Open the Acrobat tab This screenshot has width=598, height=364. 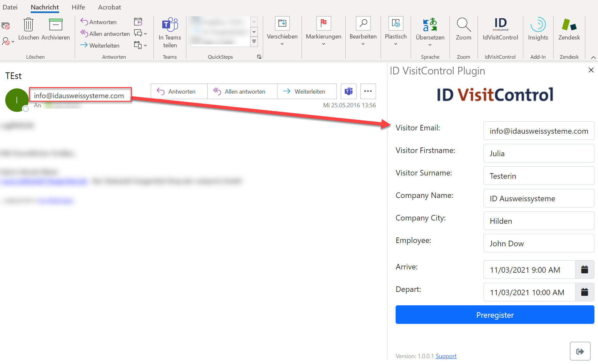[x=109, y=7]
